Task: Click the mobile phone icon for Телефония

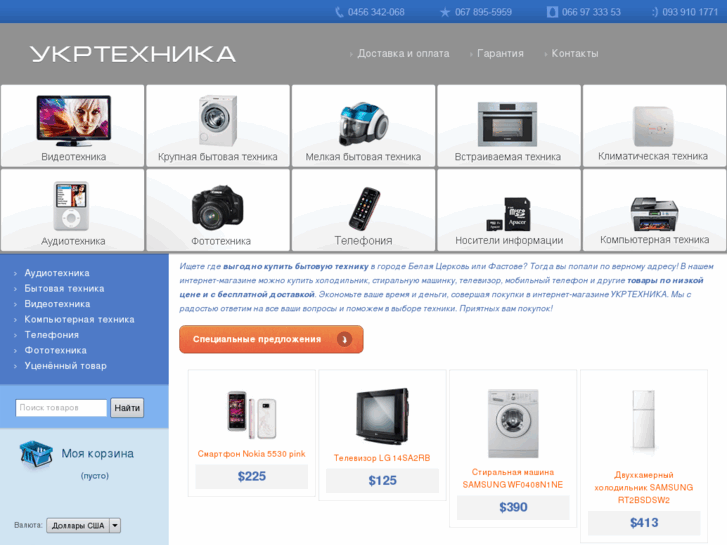Action: click(x=364, y=209)
